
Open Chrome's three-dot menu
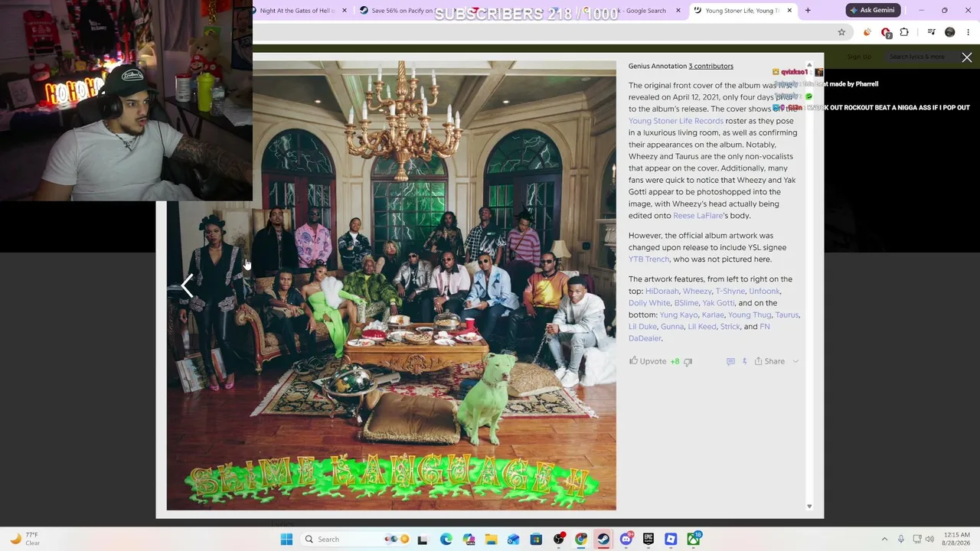pos(969,32)
